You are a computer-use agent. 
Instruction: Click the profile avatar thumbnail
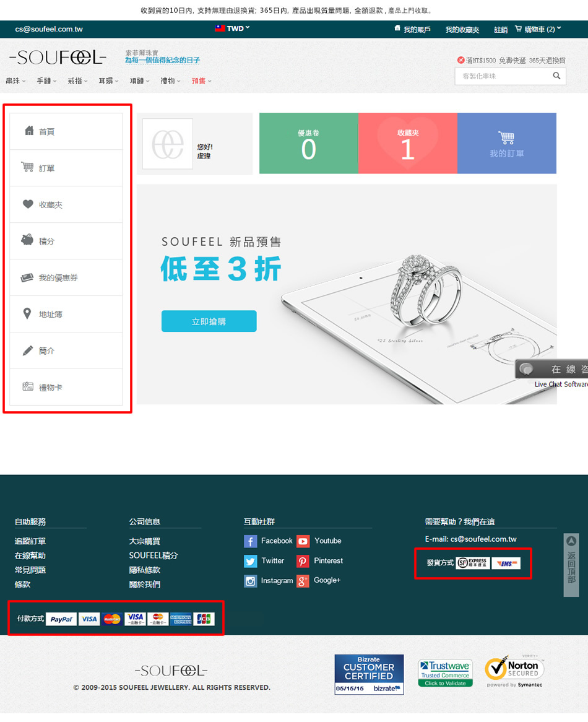(168, 144)
